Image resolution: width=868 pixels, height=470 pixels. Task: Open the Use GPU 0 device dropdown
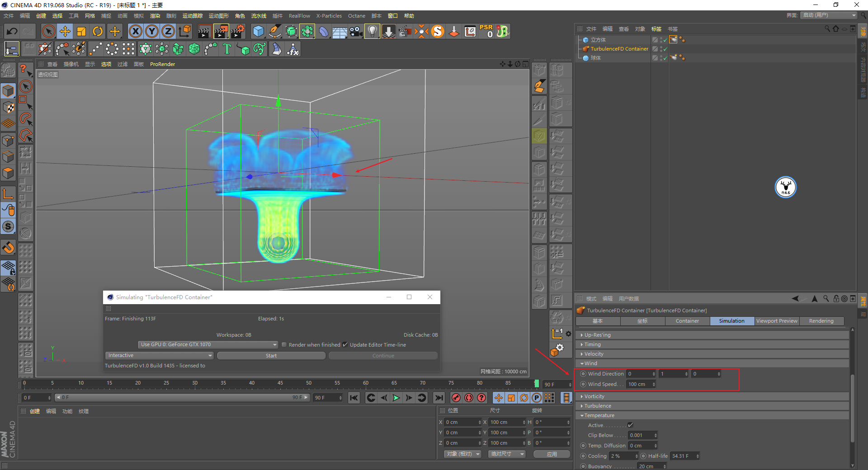tap(208, 344)
